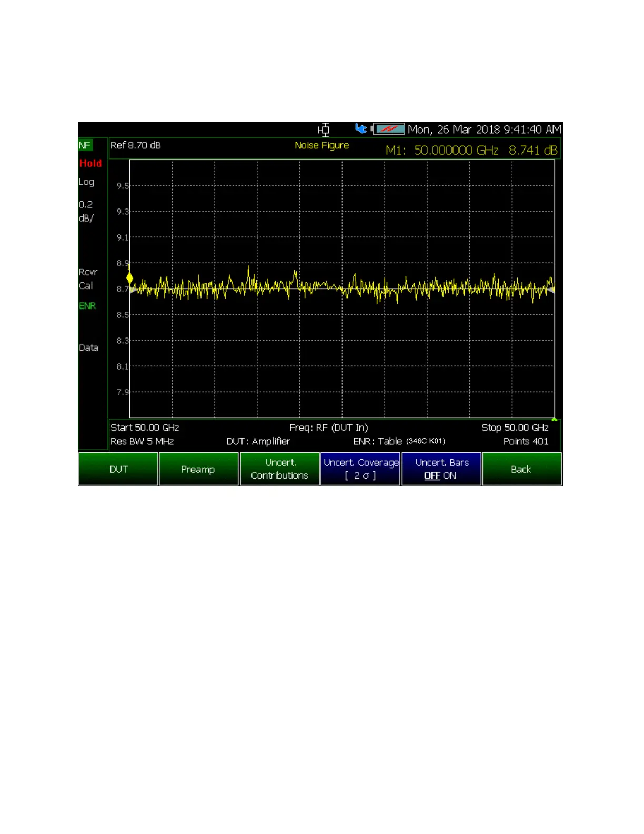This screenshot has width=644, height=834.
Task: Click the Ref 8.70 dB reference level
Action: (135, 145)
